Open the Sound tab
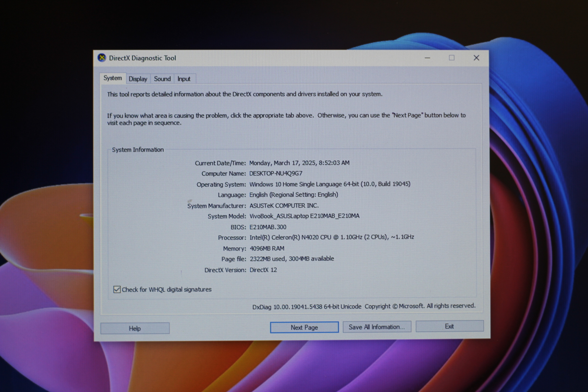Image resolution: width=588 pixels, height=392 pixels. [x=162, y=79]
